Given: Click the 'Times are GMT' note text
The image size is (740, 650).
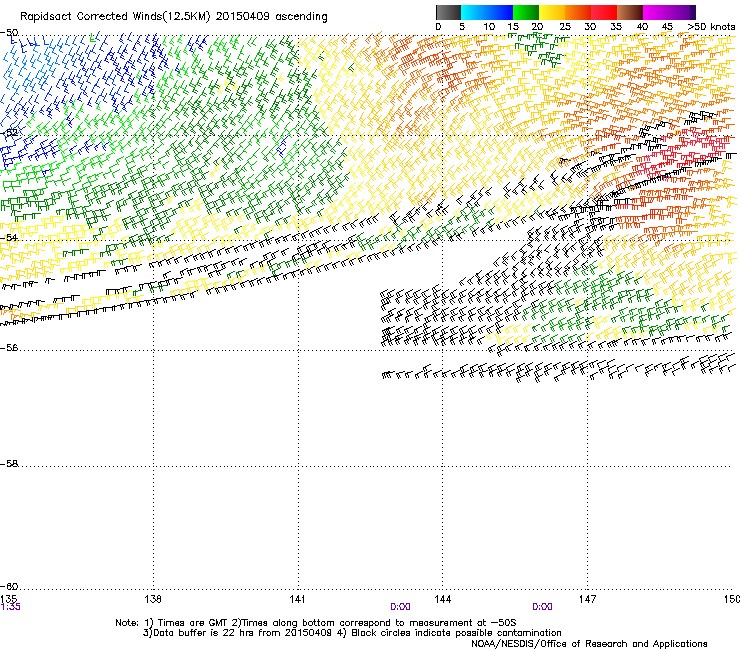Looking at the screenshot, I should pos(193,623).
